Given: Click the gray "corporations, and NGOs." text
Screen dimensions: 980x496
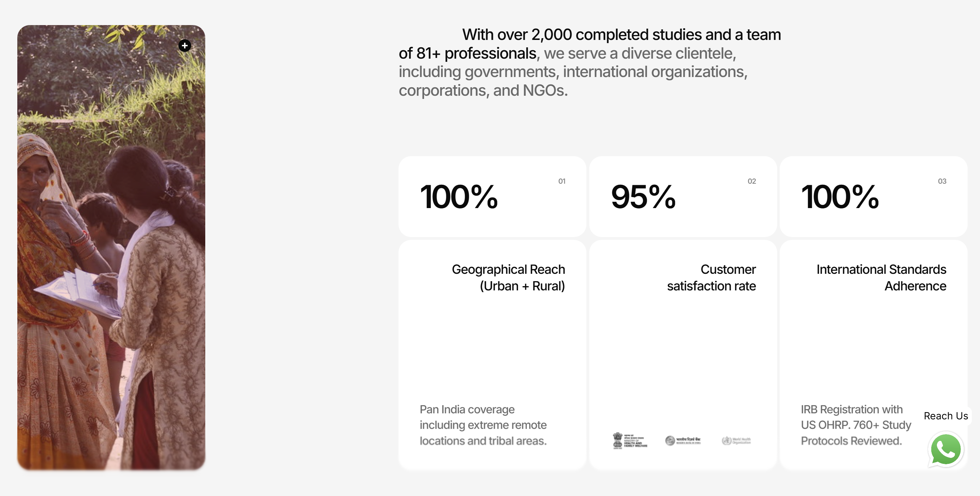Looking at the screenshot, I should coord(483,90).
